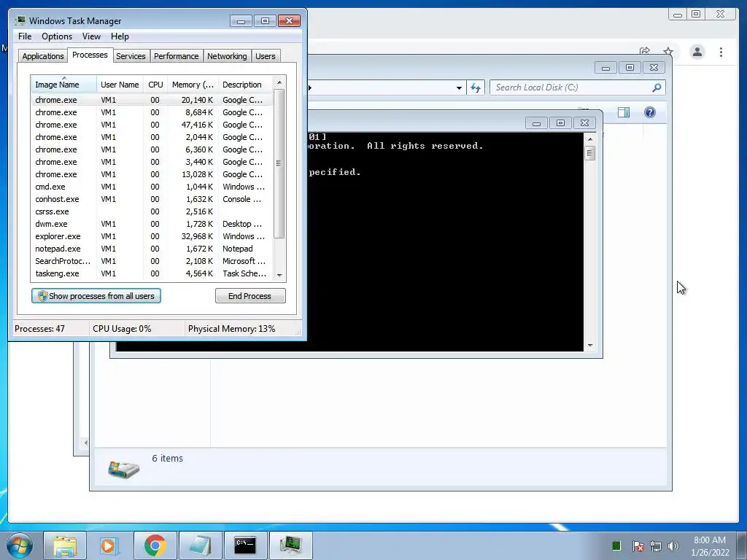Open the Explorer address bar dropdown arrow

459,87
